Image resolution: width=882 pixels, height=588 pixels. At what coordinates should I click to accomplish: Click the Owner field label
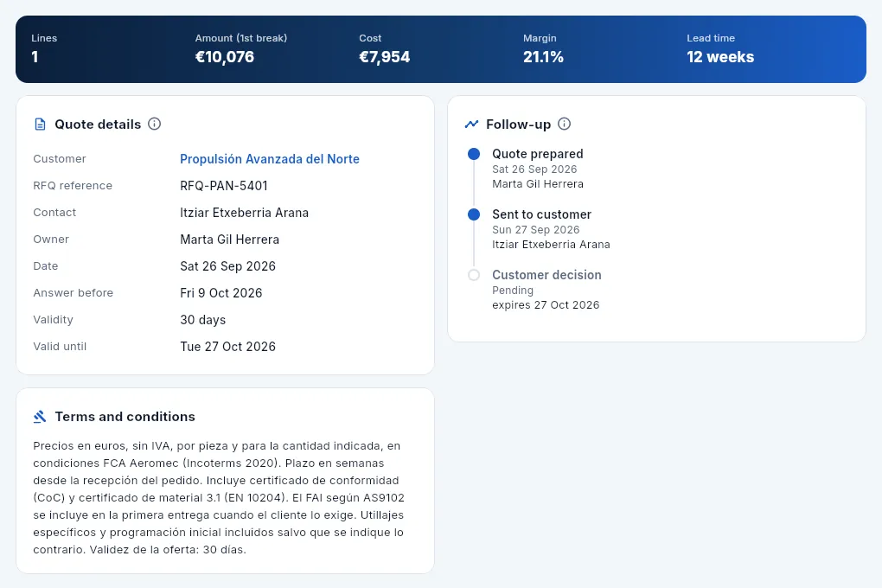(51, 240)
